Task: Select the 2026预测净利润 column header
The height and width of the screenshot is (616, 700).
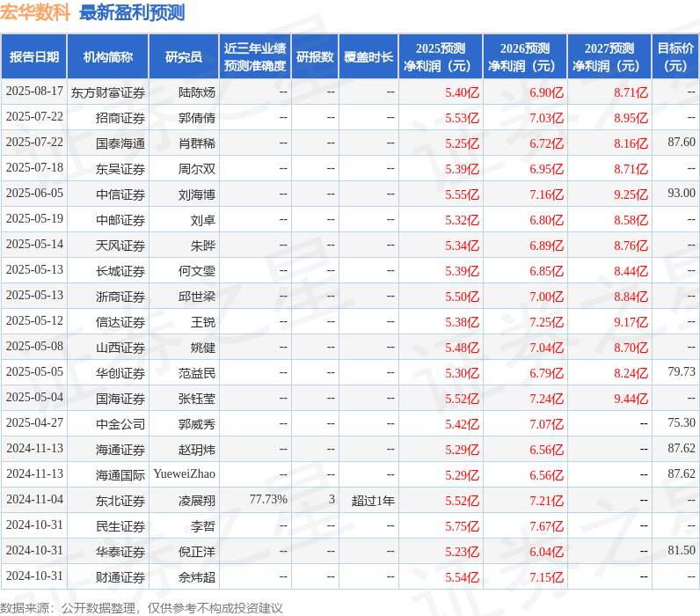Action: click(525, 56)
